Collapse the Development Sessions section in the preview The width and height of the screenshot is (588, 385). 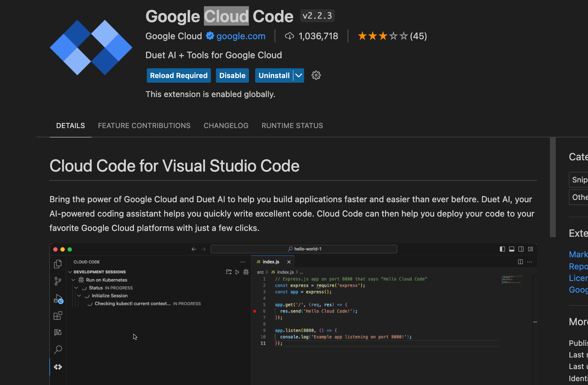(70, 272)
